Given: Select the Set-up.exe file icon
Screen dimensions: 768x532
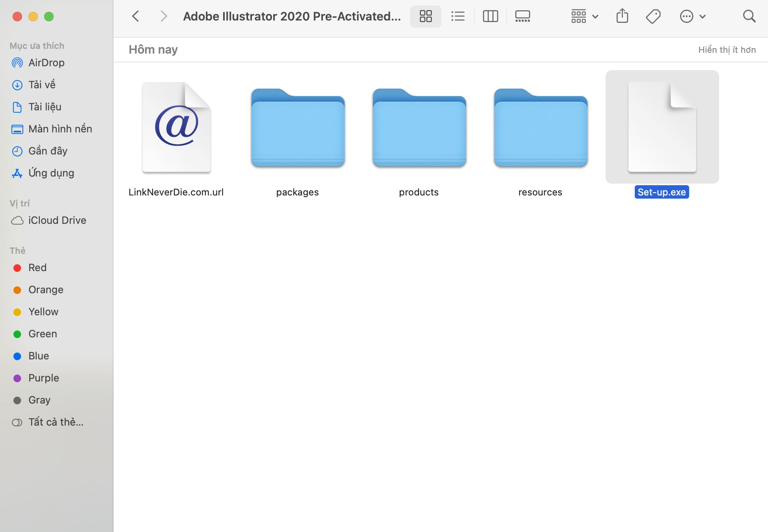Looking at the screenshot, I should click(x=662, y=127).
